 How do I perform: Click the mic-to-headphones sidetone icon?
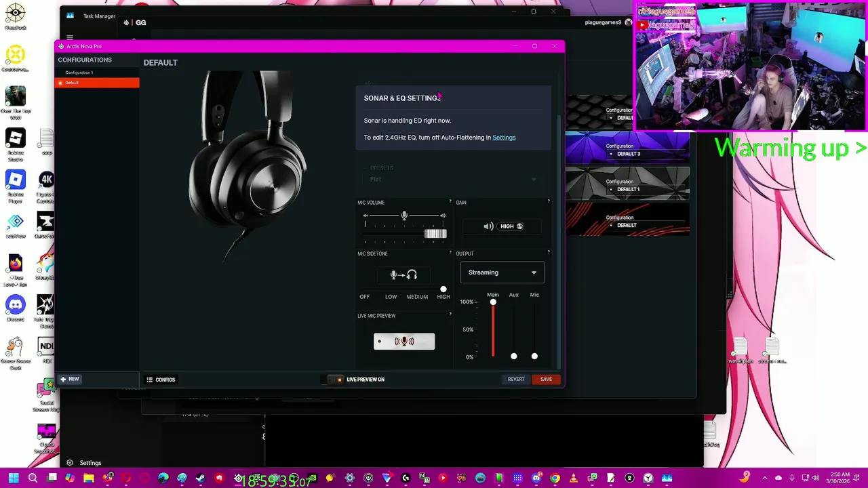click(x=403, y=274)
